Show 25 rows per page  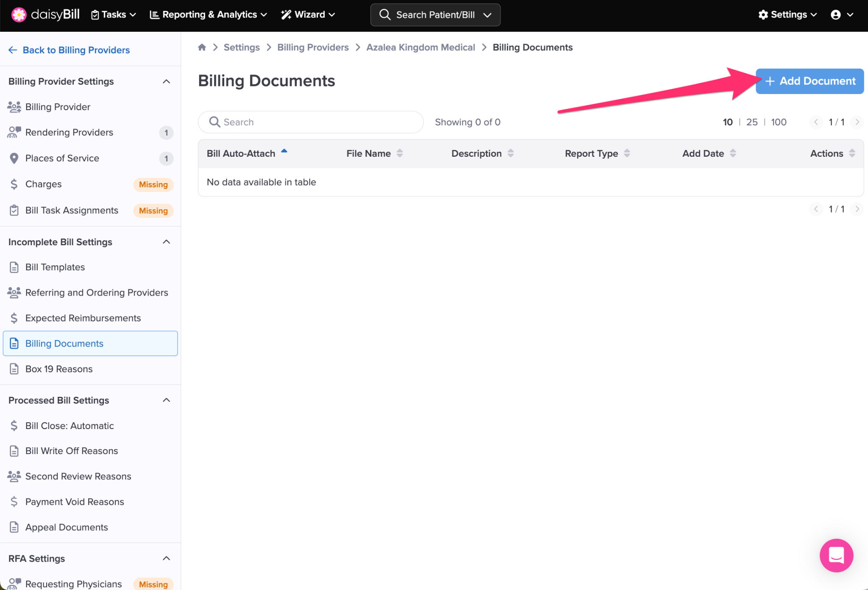click(x=751, y=122)
